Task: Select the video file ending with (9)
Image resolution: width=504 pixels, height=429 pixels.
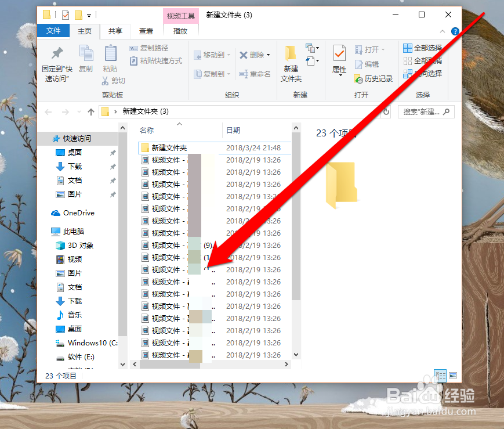Action: [215, 246]
